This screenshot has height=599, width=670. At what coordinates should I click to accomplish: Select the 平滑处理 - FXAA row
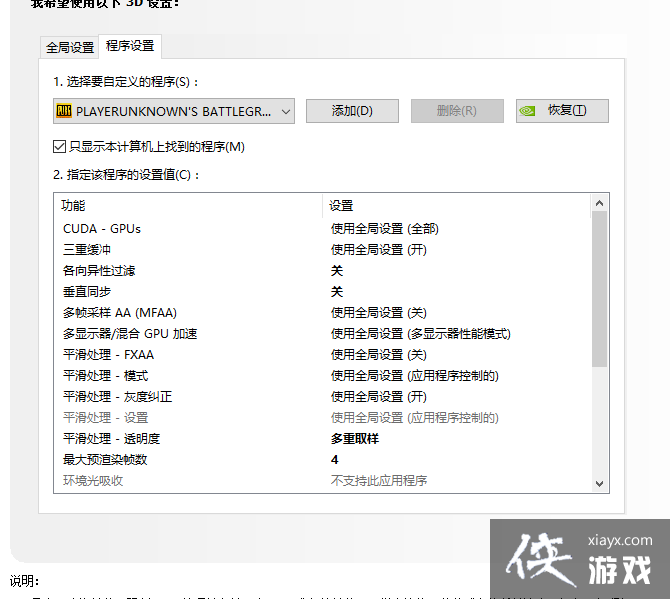108,355
